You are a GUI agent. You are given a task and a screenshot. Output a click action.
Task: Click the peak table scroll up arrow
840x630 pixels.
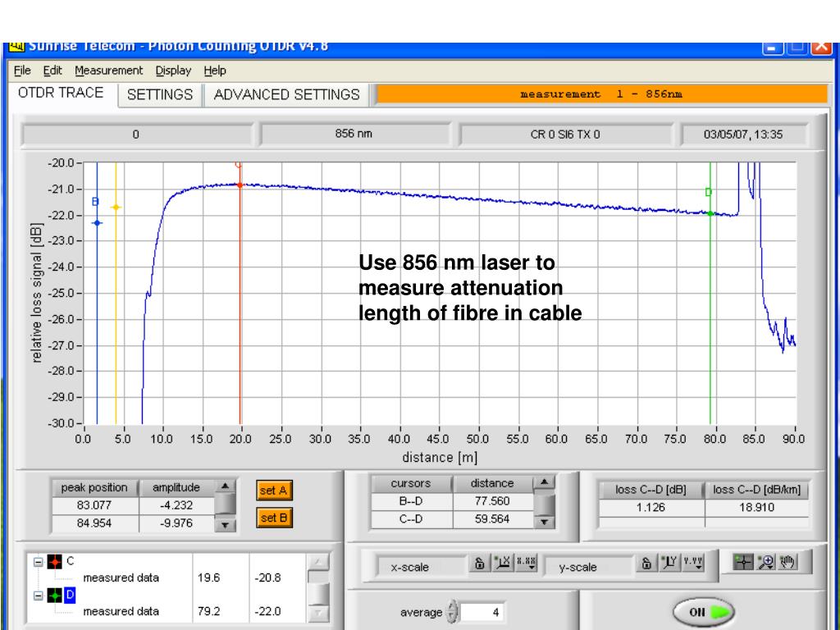225,486
